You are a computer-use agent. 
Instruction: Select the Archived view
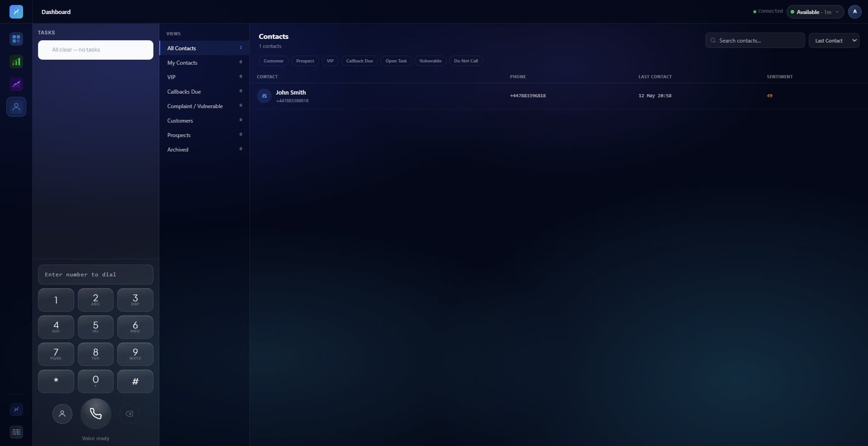click(204, 149)
